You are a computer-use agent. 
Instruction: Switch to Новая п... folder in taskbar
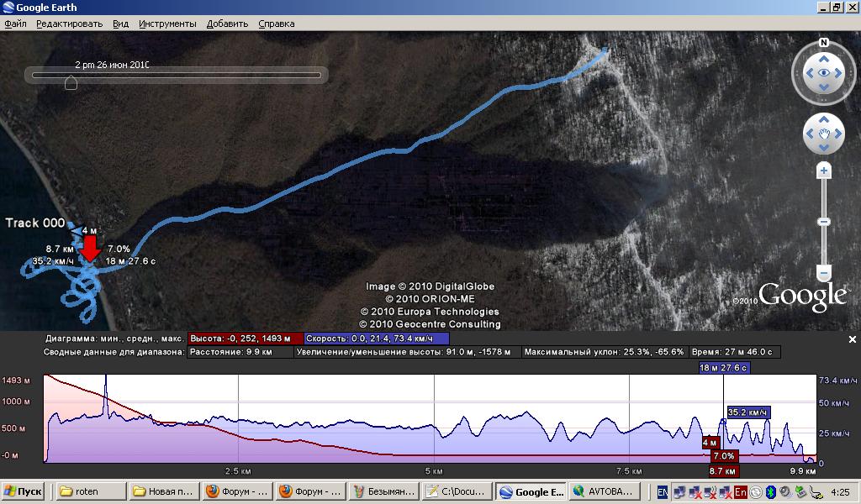(x=164, y=491)
